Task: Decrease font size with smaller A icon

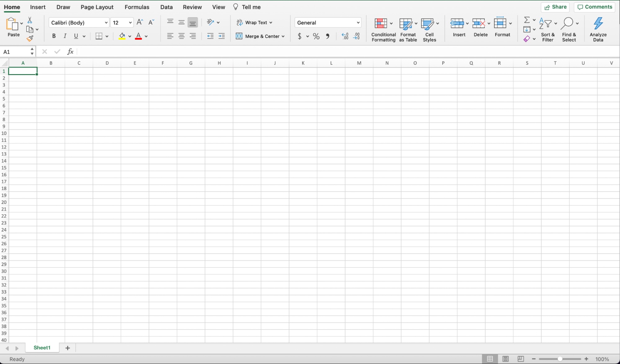Action: click(151, 22)
